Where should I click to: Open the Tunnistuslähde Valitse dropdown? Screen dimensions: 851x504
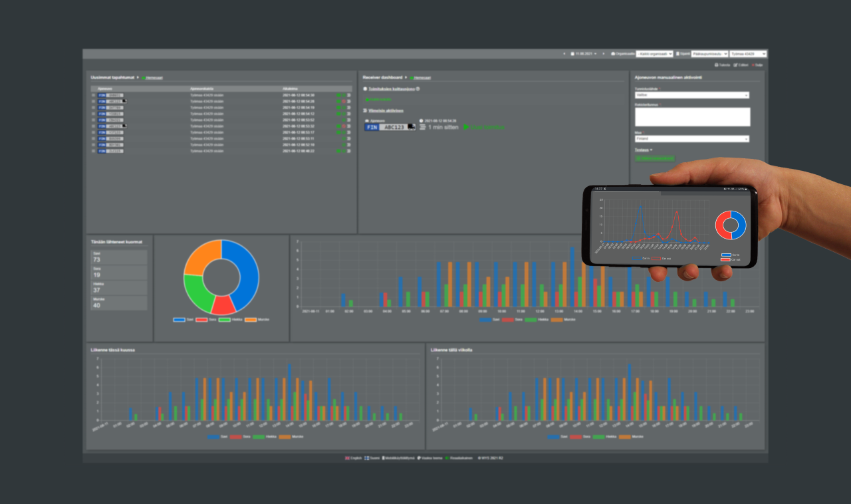(x=692, y=95)
